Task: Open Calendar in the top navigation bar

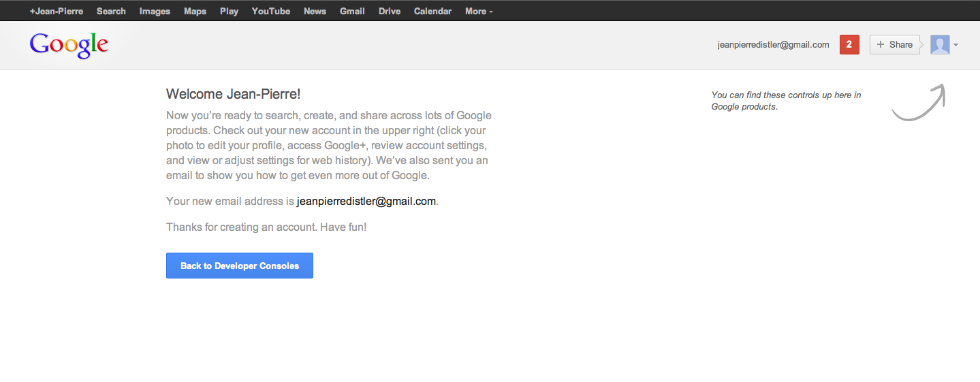Action: (x=432, y=11)
